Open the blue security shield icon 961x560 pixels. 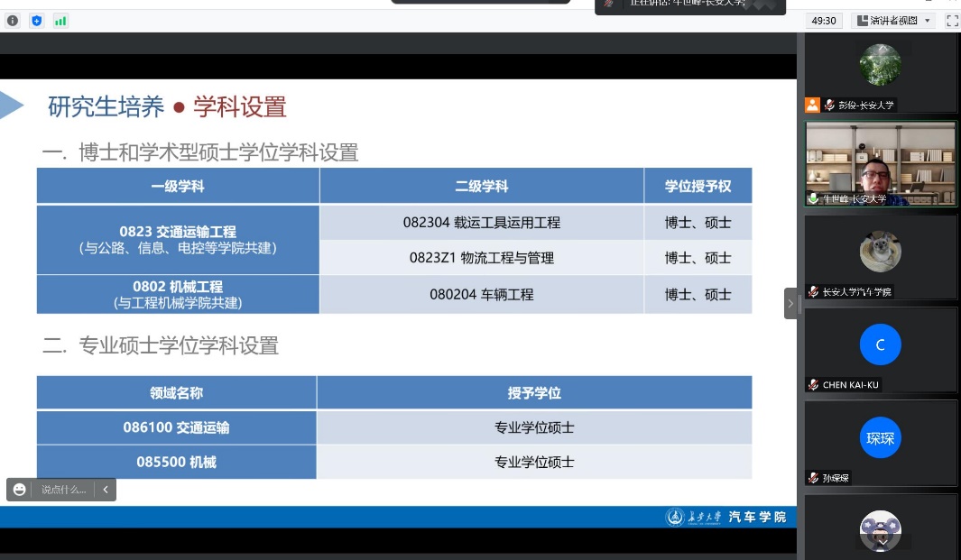(36, 21)
